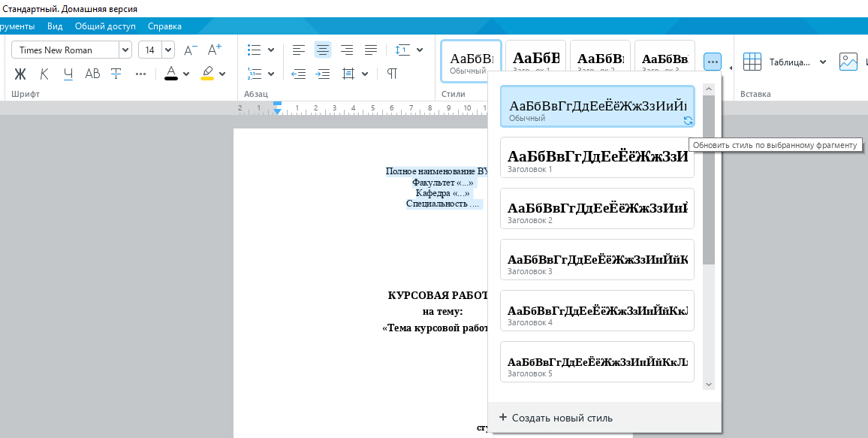This screenshot has height=438, width=868.
Task: Open Справка menu
Action: click(x=164, y=26)
